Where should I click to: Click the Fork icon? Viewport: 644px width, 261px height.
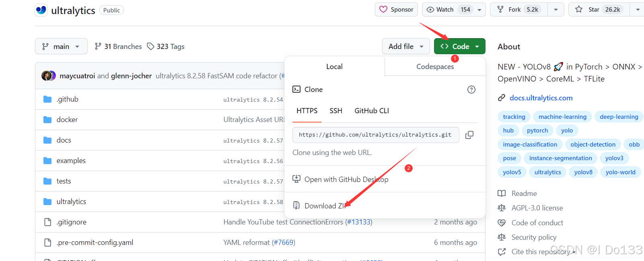(x=500, y=9)
